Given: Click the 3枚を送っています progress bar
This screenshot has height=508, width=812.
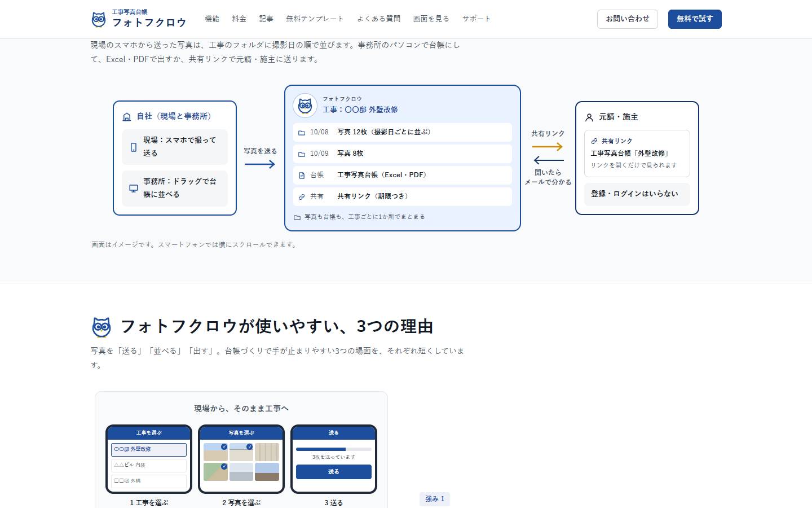Looking at the screenshot, I should (334, 449).
